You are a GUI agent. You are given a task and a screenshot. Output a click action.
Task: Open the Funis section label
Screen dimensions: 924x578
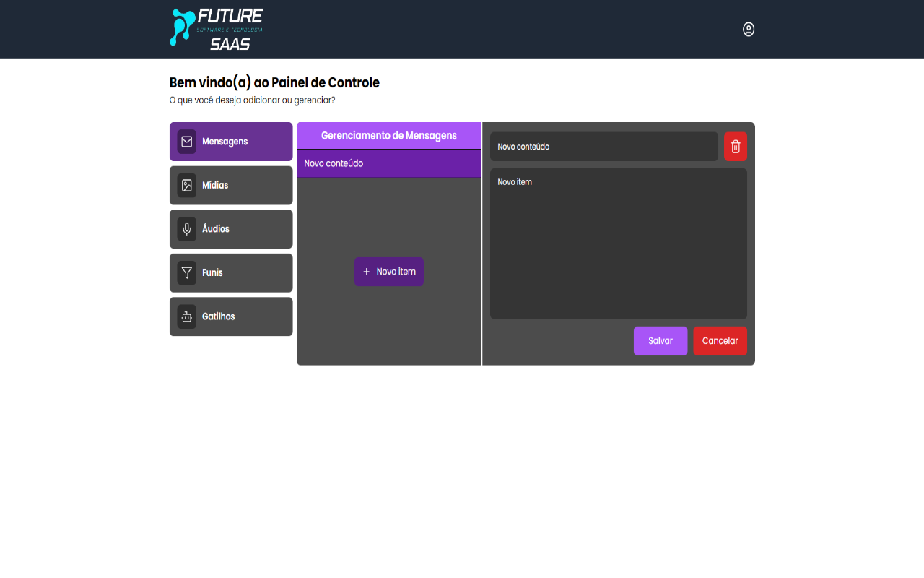[212, 273]
